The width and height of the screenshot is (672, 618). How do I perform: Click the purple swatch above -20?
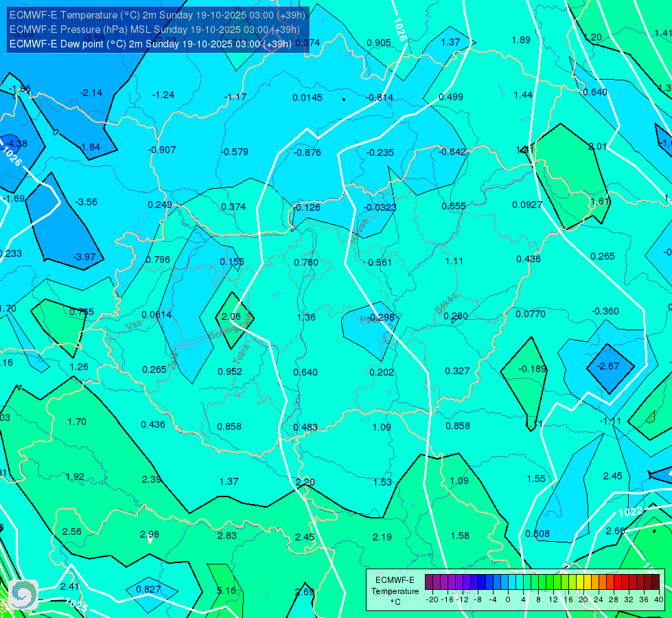click(429, 582)
